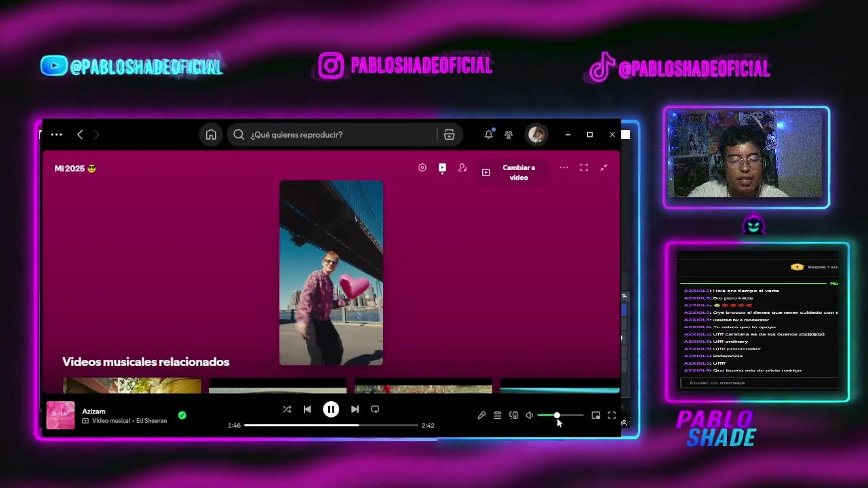Click the Enviar un mensaje chat input
This screenshot has height=488, width=868.
click(759, 383)
